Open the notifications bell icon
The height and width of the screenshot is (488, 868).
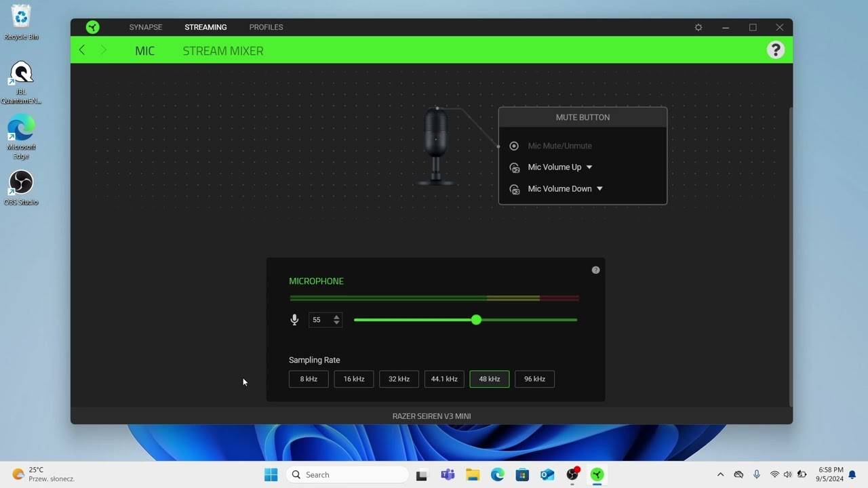(852, 474)
